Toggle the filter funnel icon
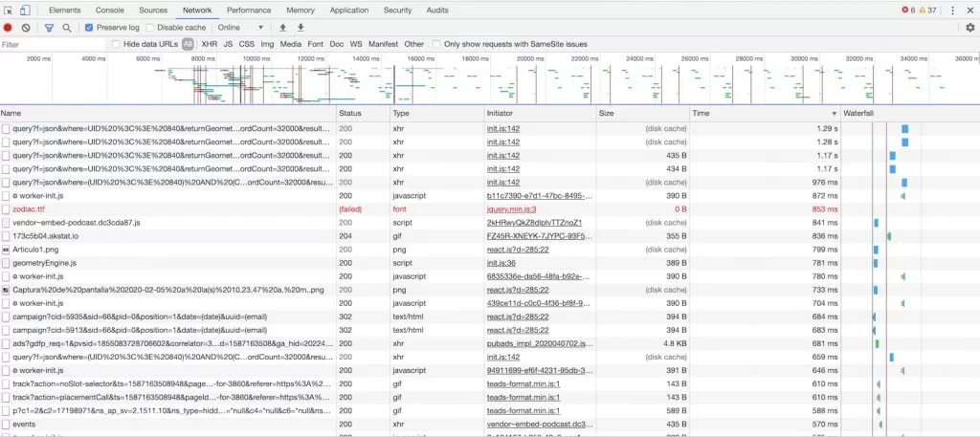The height and width of the screenshot is (437, 980). pyautogui.click(x=50, y=28)
